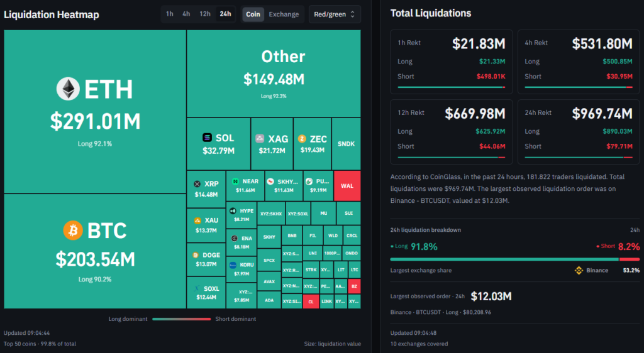Screen dimensions: 644x353
Task: Click the XYZ:SOXL heatmap tile
Action: click(297, 214)
